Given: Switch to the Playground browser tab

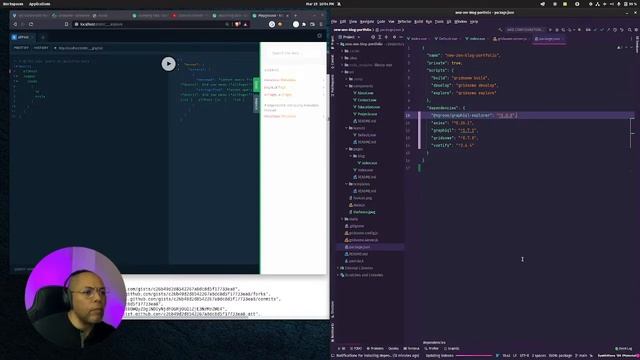Looking at the screenshot, I should [270, 16].
